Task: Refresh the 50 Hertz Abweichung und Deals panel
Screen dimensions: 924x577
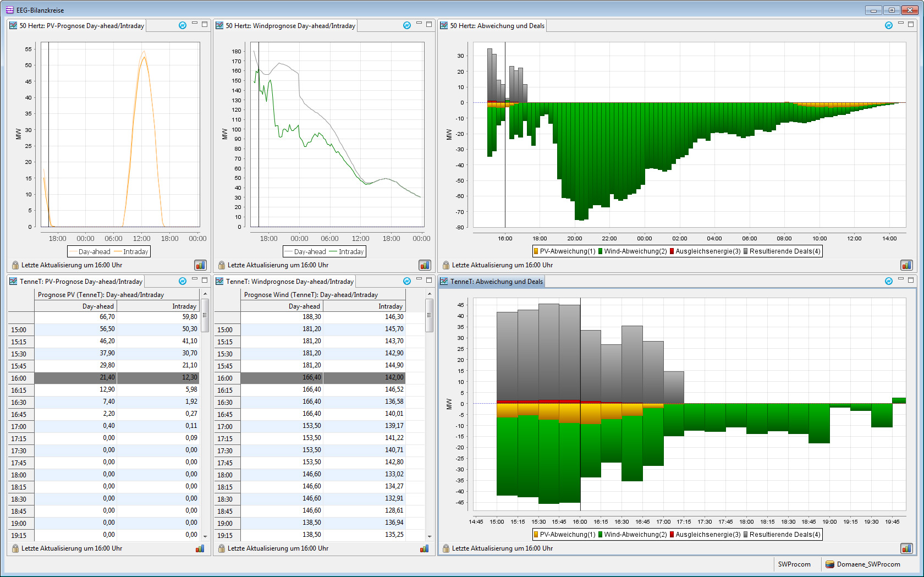Action: pos(888,25)
